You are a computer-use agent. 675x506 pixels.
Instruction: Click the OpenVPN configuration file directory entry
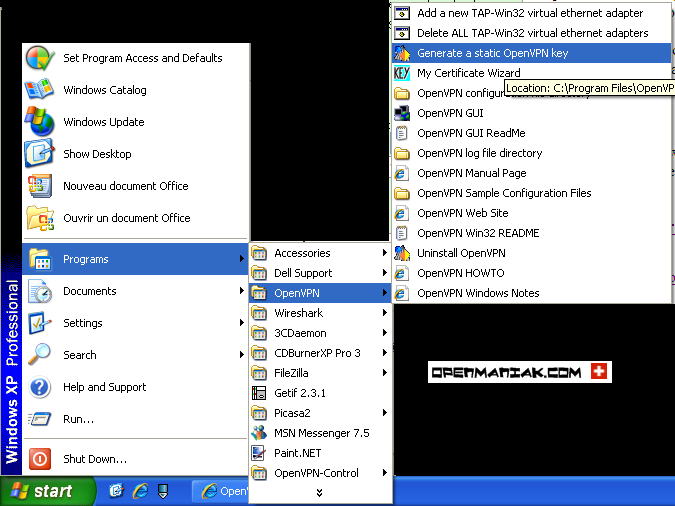(532, 93)
